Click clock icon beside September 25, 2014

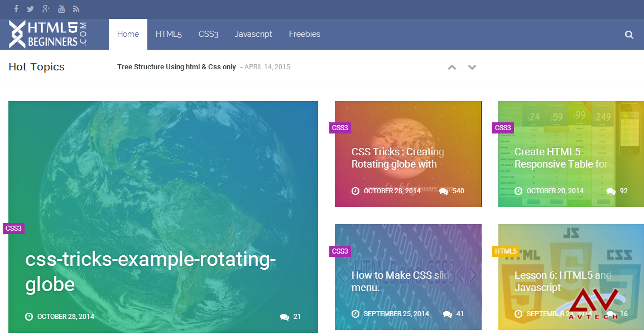point(355,314)
